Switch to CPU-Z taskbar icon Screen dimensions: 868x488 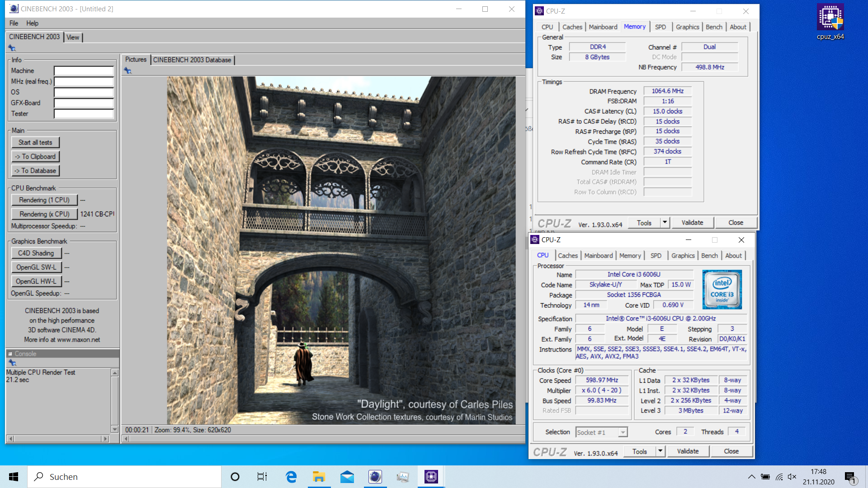click(x=431, y=477)
